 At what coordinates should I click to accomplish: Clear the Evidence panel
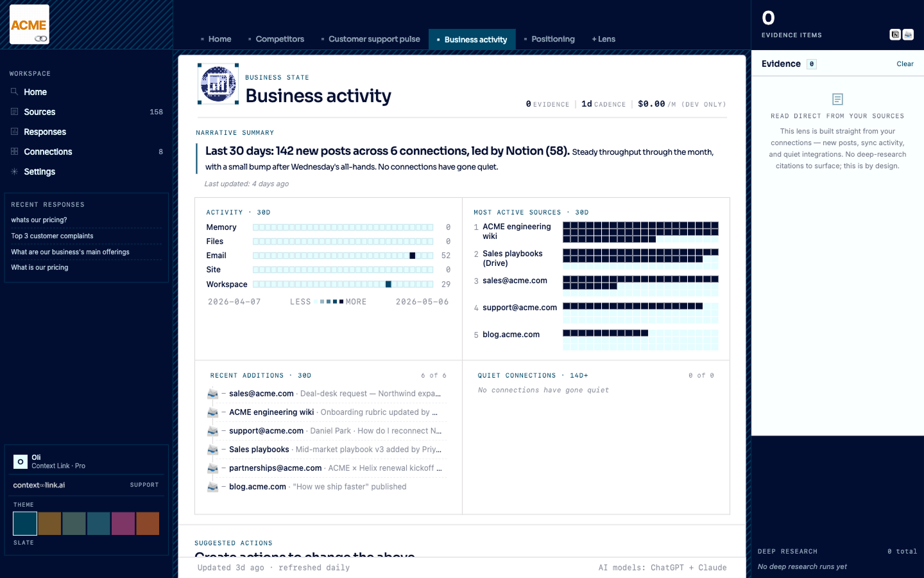click(x=905, y=64)
